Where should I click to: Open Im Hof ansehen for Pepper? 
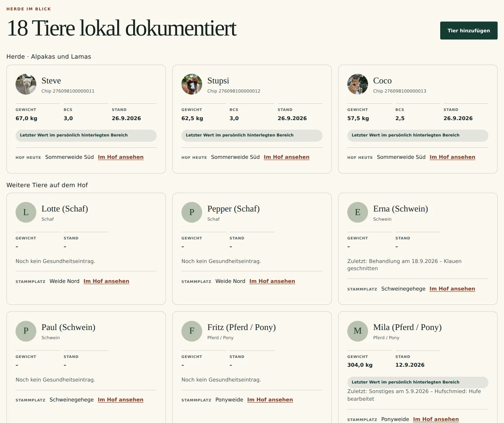point(272,281)
